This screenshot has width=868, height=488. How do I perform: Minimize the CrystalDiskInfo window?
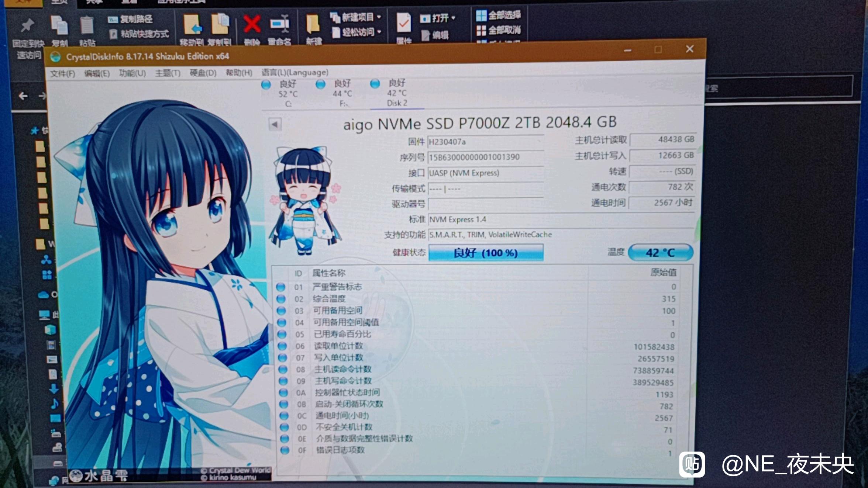point(628,50)
